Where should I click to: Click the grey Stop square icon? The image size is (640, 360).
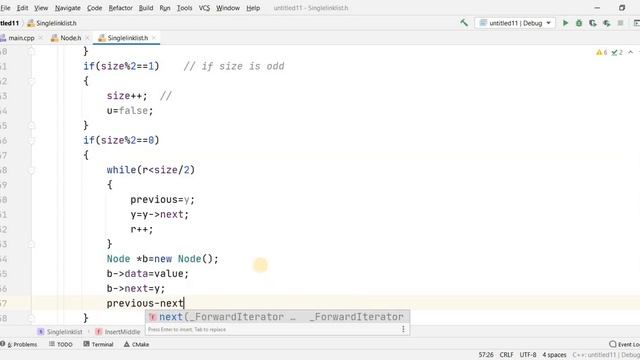pos(620,23)
